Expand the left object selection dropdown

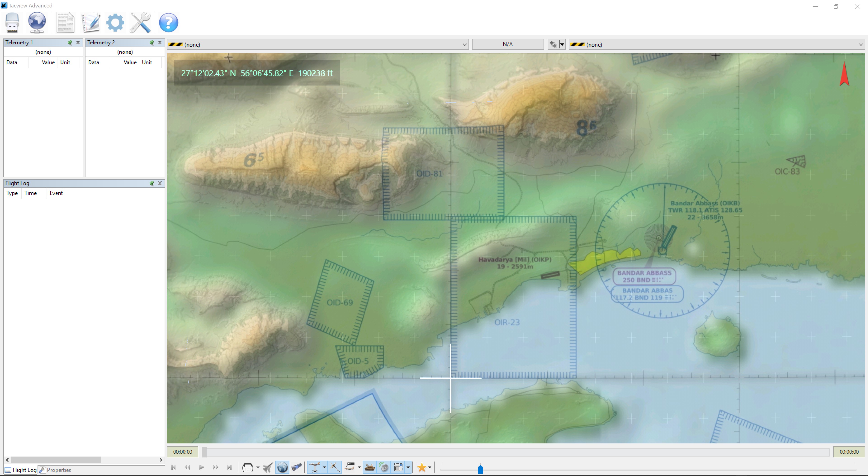point(464,45)
